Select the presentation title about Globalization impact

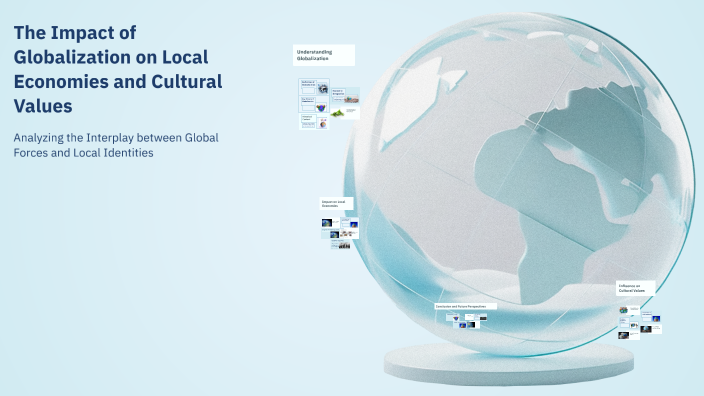pyautogui.click(x=118, y=69)
